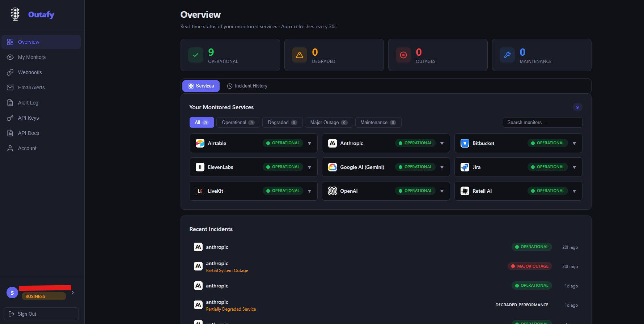Click the Alert Log document icon
Screen dimensions: 644x324
[10, 103]
